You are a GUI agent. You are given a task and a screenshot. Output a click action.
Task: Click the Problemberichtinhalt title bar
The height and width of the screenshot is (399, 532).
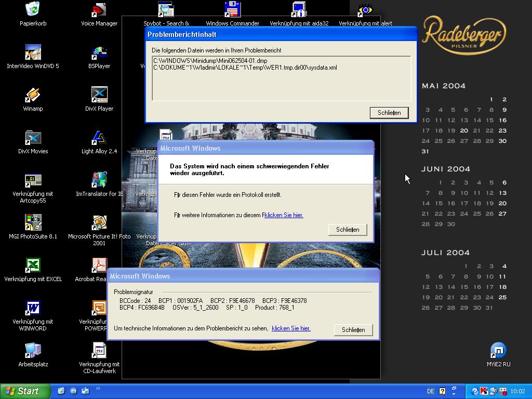[x=281, y=34]
